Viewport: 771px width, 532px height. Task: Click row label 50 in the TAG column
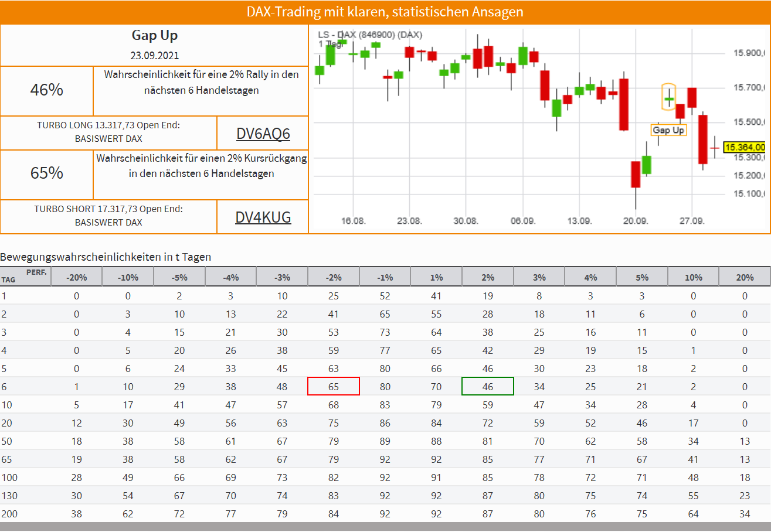point(6,441)
